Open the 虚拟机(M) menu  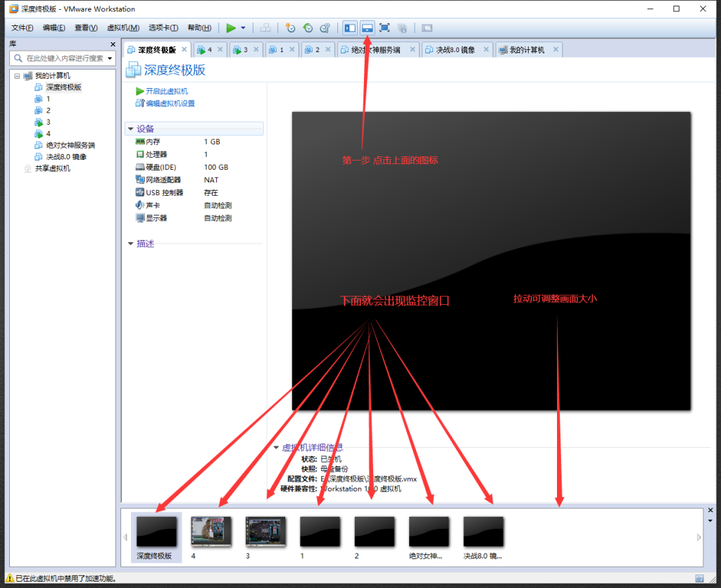click(x=123, y=28)
